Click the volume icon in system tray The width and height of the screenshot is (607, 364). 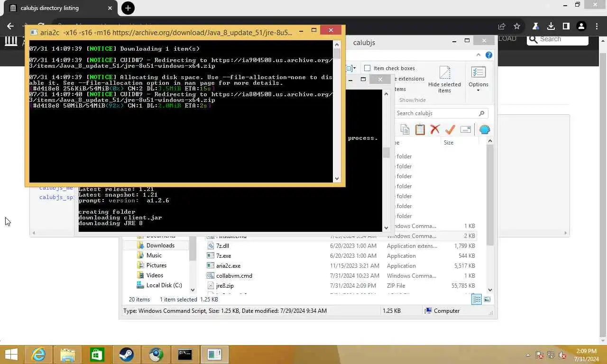[x=562, y=355]
